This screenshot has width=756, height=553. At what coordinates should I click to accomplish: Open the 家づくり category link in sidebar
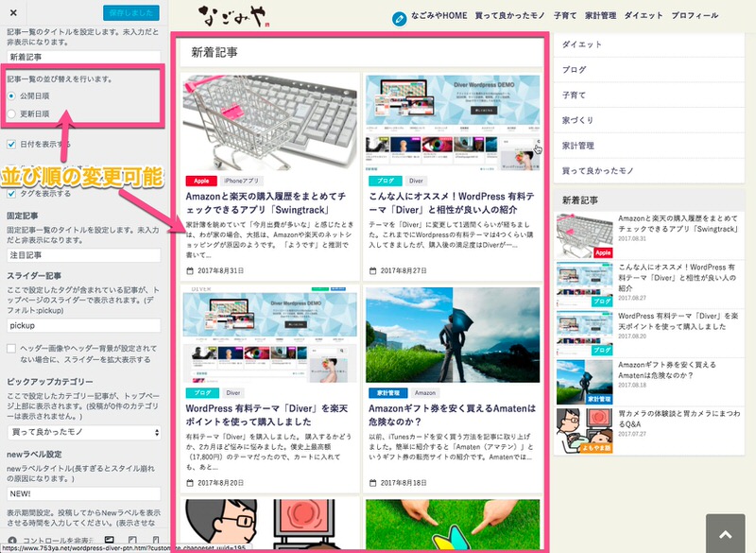click(x=576, y=120)
